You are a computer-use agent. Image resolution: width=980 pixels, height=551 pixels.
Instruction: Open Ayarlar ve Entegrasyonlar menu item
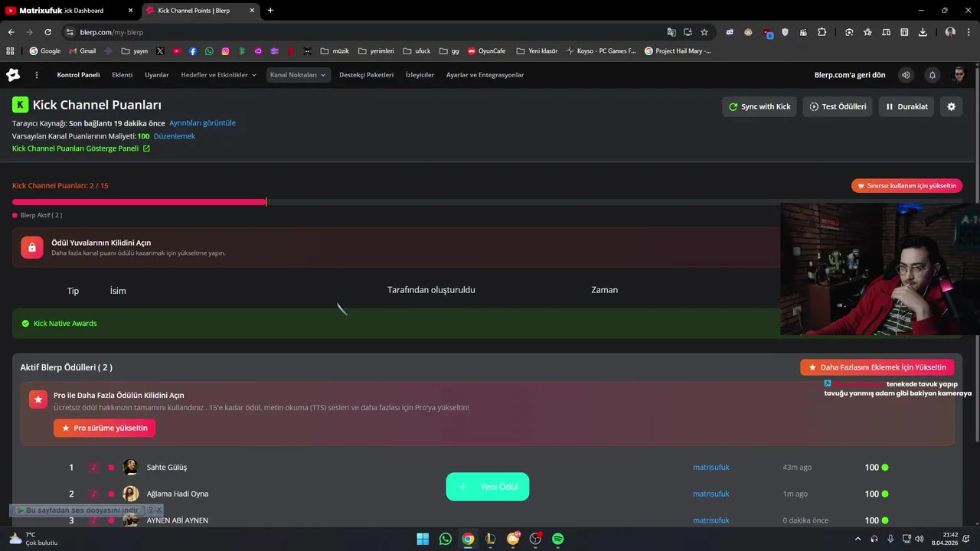[x=485, y=75]
